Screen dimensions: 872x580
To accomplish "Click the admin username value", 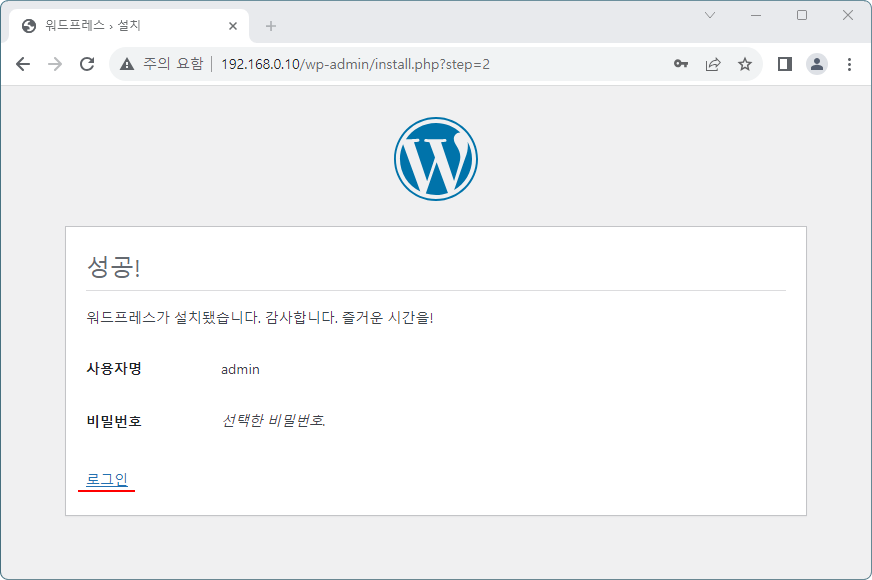I will click(240, 369).
